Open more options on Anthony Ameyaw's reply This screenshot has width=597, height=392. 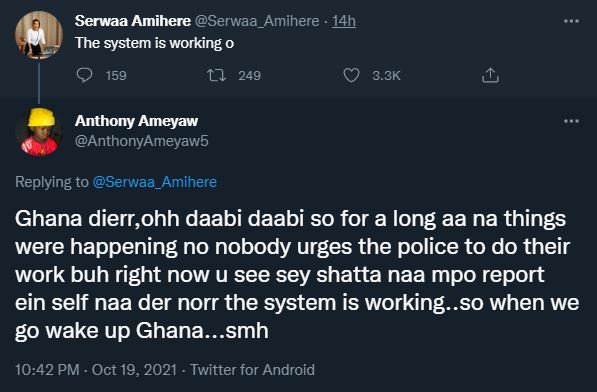571,121
